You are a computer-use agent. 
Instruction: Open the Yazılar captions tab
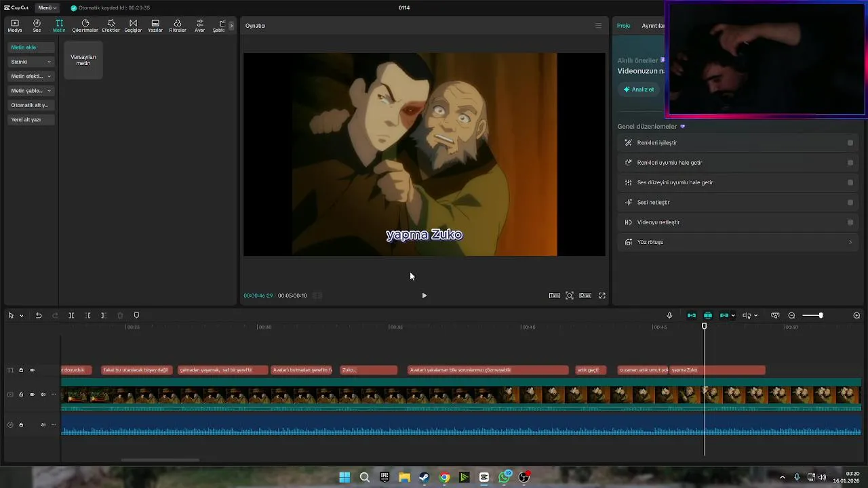point(155,26)
